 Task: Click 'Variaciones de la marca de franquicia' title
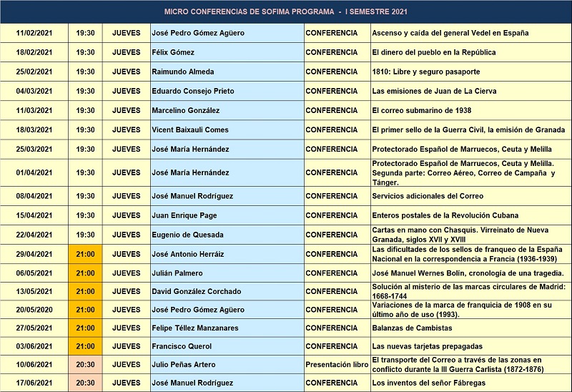[462, 310]
